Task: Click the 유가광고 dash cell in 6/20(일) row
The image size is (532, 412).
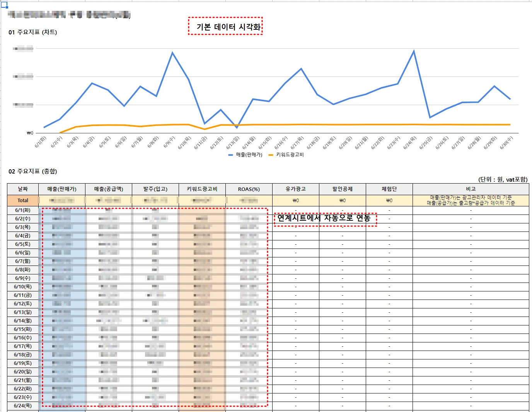Action: (x=296, y=372)
